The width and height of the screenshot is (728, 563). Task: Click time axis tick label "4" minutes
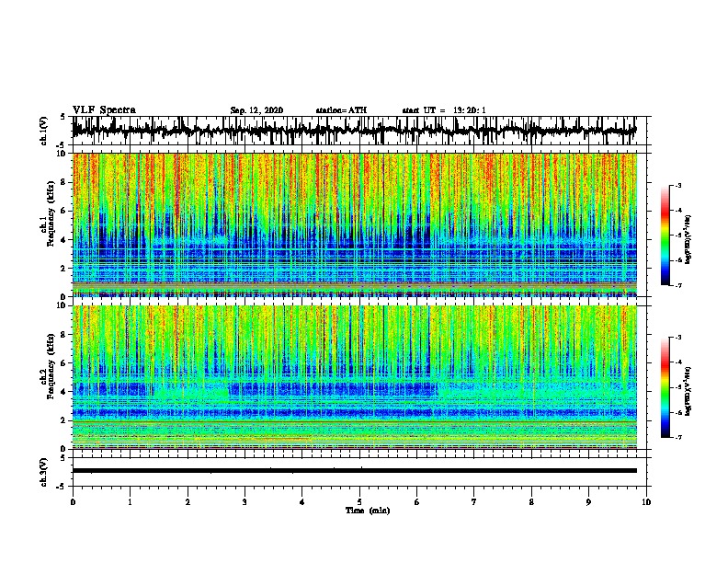[x=302, y=502]
